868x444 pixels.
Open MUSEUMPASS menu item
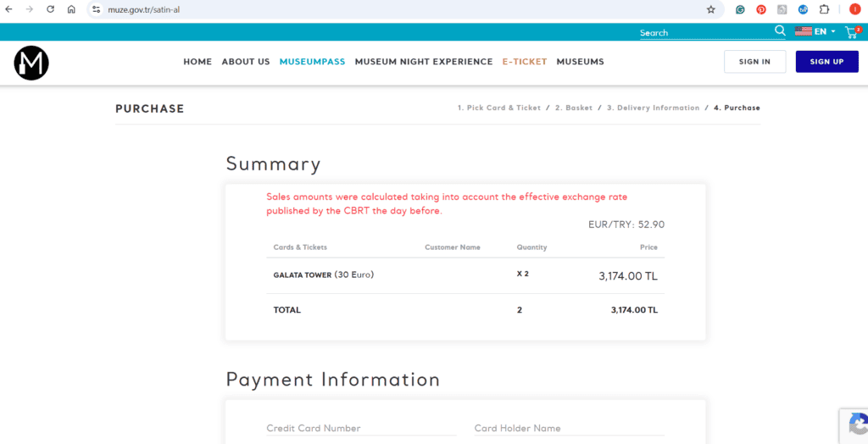[x=312, y=62]
